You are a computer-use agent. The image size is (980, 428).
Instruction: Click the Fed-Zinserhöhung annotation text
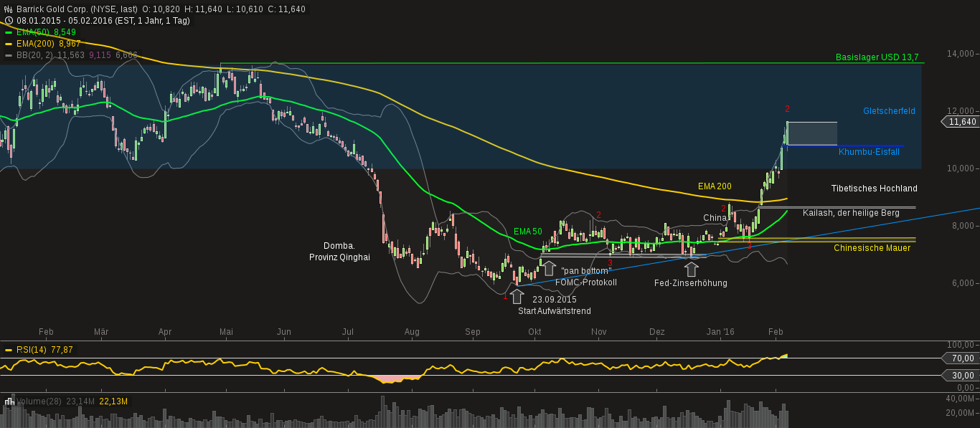[691, 283]
